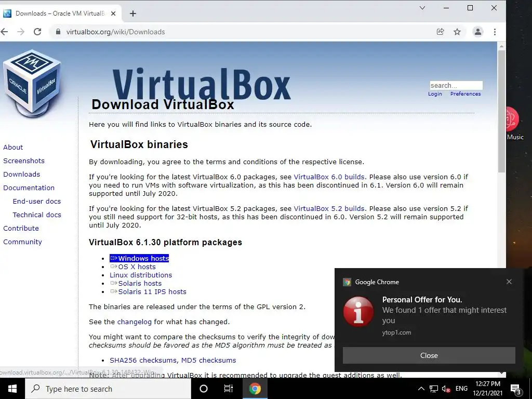The width and height of the screenshot is (532, 399).
Task: Click the muted speaker icon in tray
Action: (x=446, y=389)
